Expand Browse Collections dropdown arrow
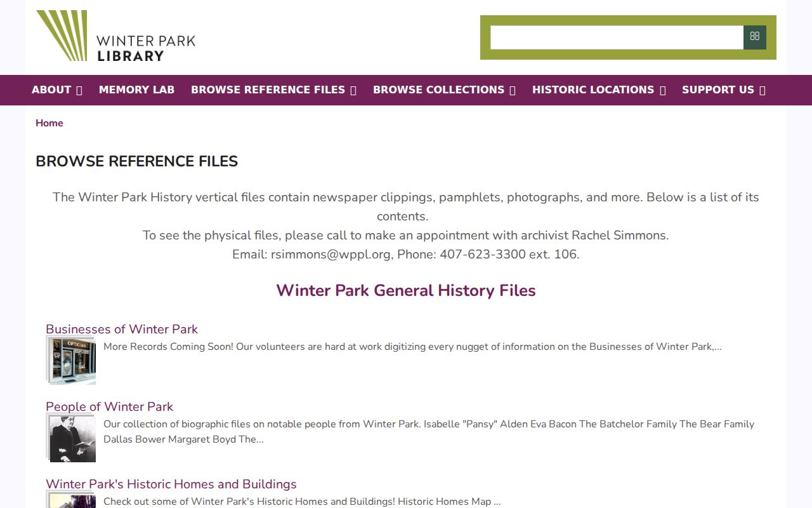 point(513,90)
